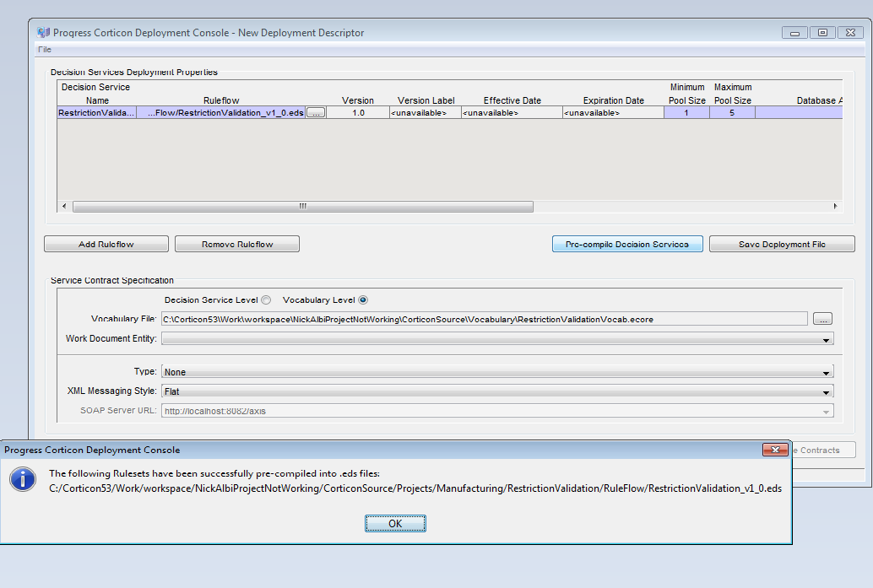Maximize the Deployment Console window

(x=822, y=33)
